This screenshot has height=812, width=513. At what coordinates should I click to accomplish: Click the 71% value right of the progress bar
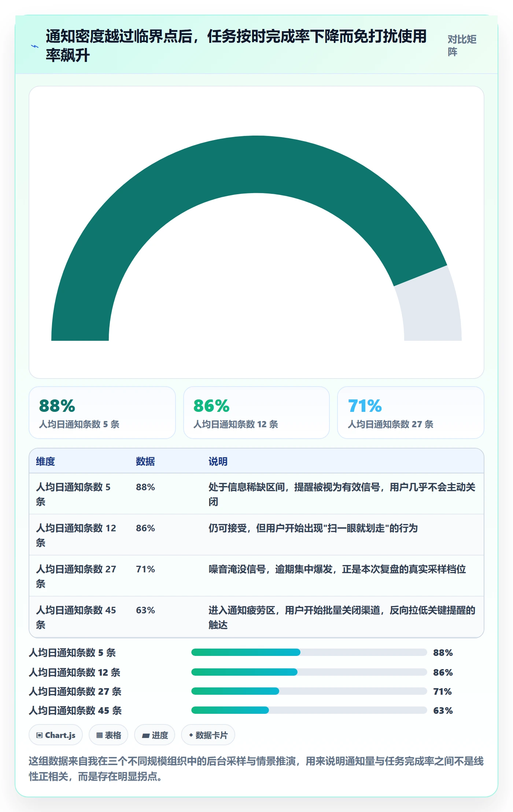(x=443, y=691)
